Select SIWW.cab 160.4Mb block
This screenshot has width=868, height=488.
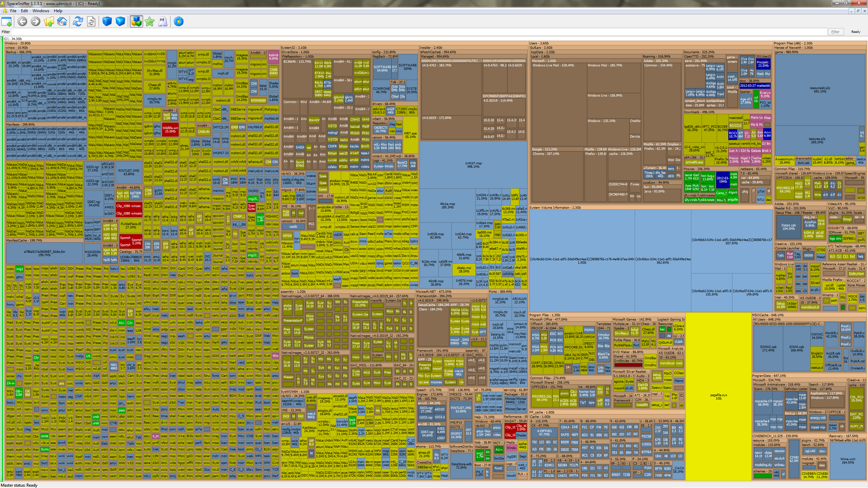[796, 349]
